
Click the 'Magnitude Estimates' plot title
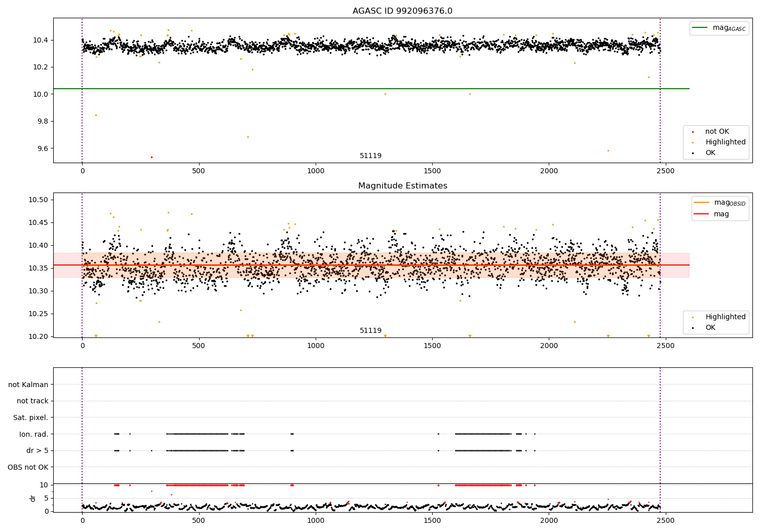point(402,186)
